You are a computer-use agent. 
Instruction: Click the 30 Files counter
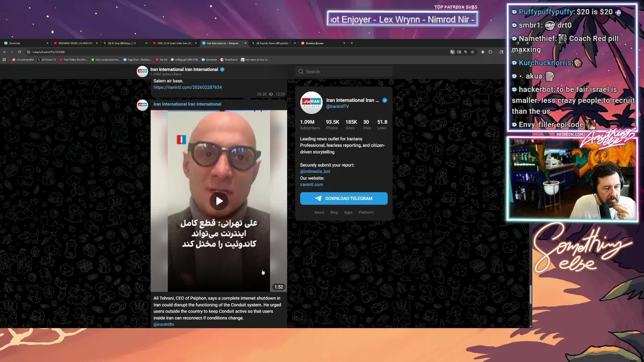[366, 125]
